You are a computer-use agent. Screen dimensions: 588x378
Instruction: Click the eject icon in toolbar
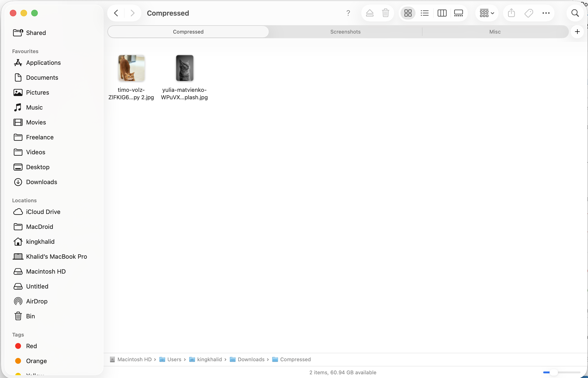[370, 13]
